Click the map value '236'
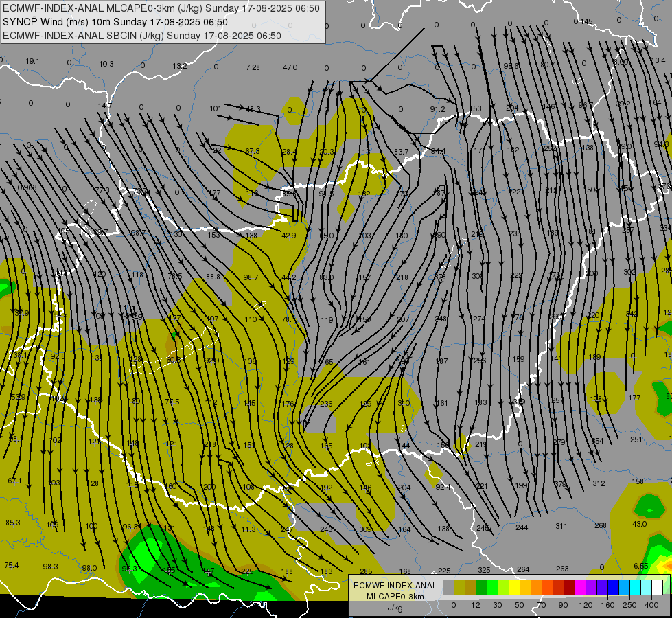672x618 pixels. [326, 404]
